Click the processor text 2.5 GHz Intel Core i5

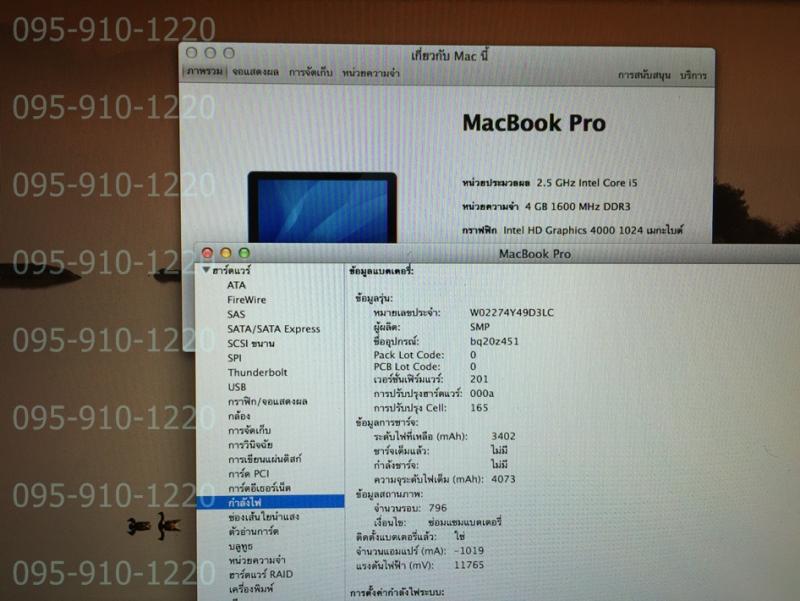[x=587, y=183]
